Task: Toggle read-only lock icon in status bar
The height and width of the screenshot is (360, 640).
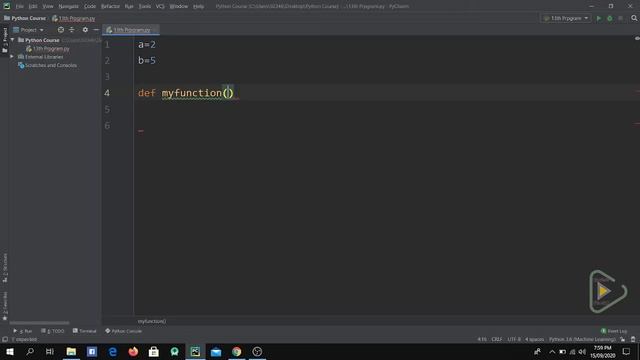Action: (x=623, y=340)
